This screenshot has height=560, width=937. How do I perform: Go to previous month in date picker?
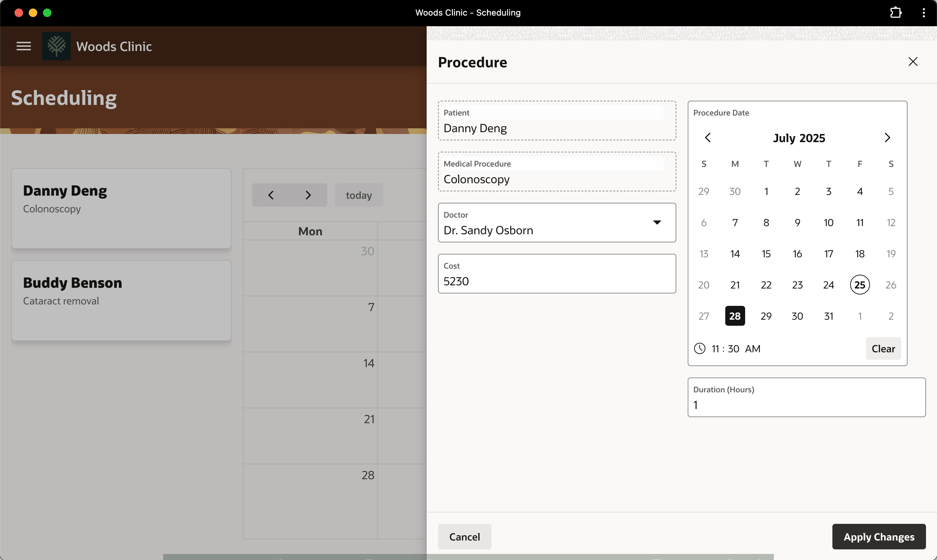708,138
